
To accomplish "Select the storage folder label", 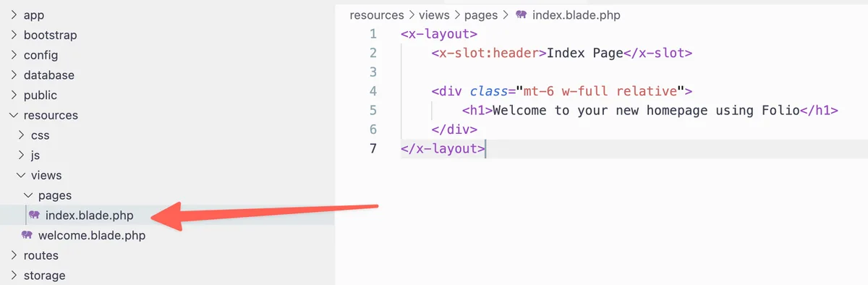I will coord(44,276).
